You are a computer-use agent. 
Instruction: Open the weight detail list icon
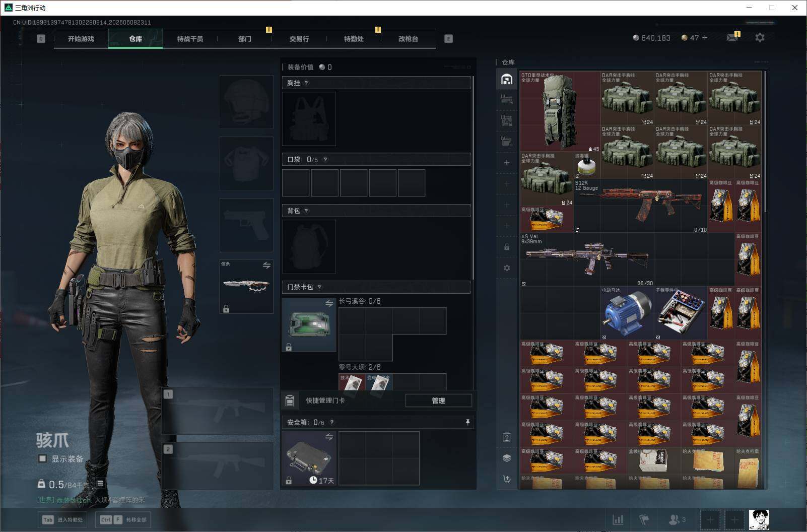[100, 483]
